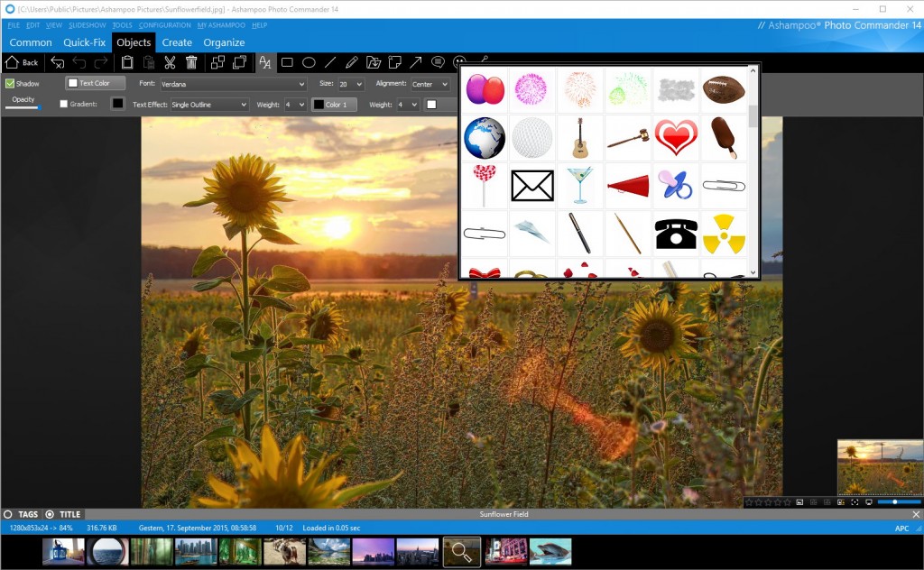924x570 pixels.
Task: Click the Color 1 outline button
Action: [334, 105]
